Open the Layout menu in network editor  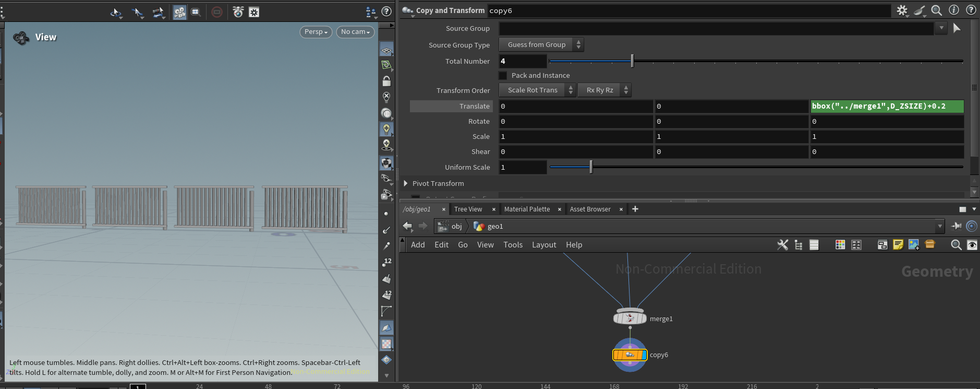point(544,245)
